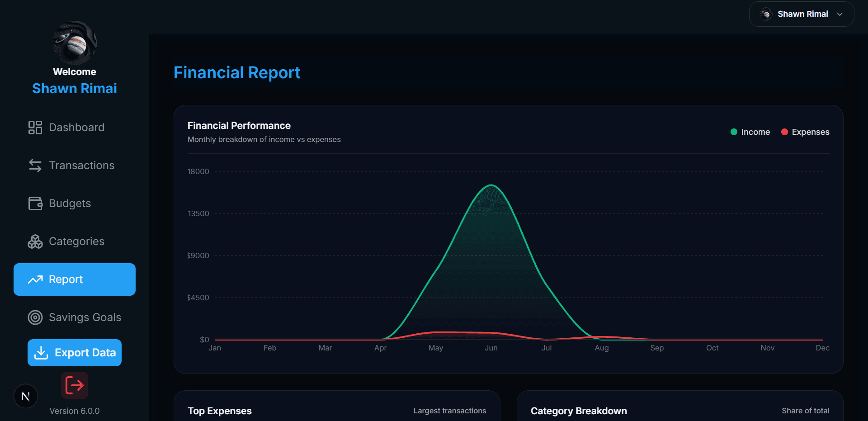Navigate to Categories
The width and height of the screenshot is (868, 421).
tap(75, 241)
